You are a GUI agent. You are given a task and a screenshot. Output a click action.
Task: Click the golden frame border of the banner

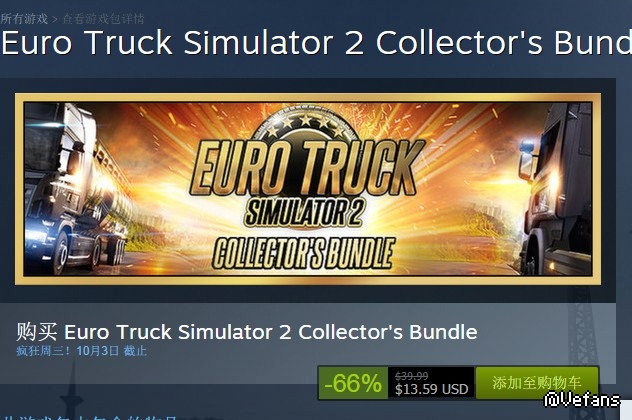coord(308,97)
